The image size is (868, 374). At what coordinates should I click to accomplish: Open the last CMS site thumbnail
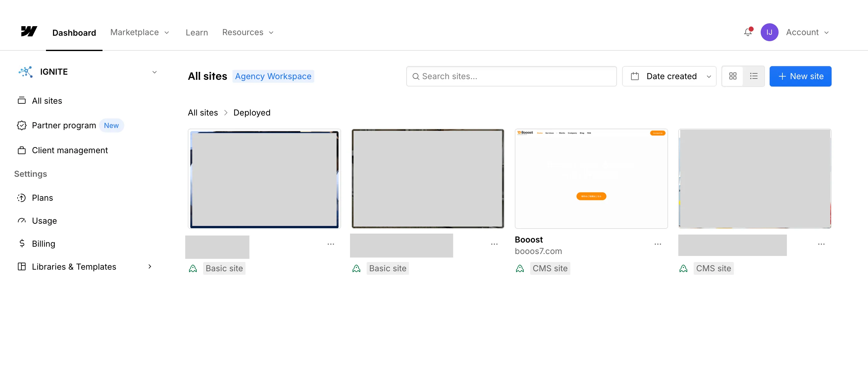[x=754, y=179]
